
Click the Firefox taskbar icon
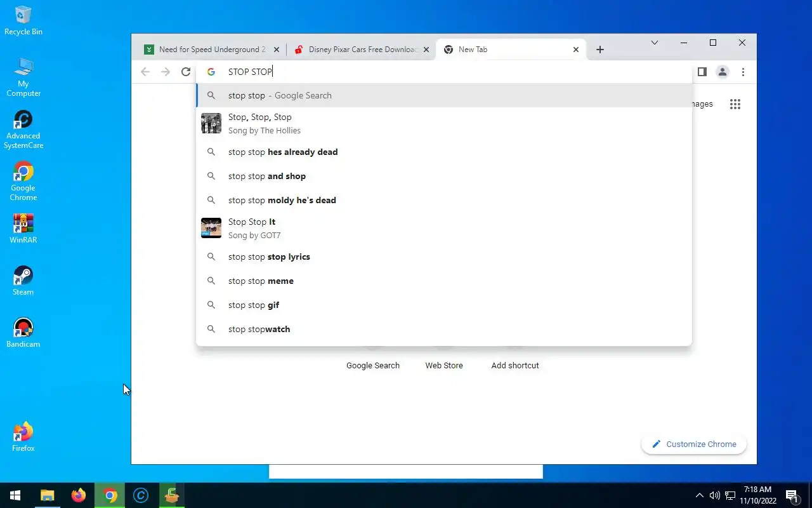[79, 495]
